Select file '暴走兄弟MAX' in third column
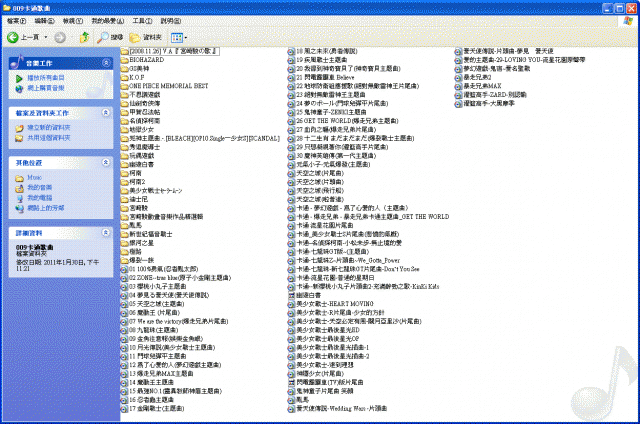The height and width of the screenshot is (424, 640). click(482, 86)
